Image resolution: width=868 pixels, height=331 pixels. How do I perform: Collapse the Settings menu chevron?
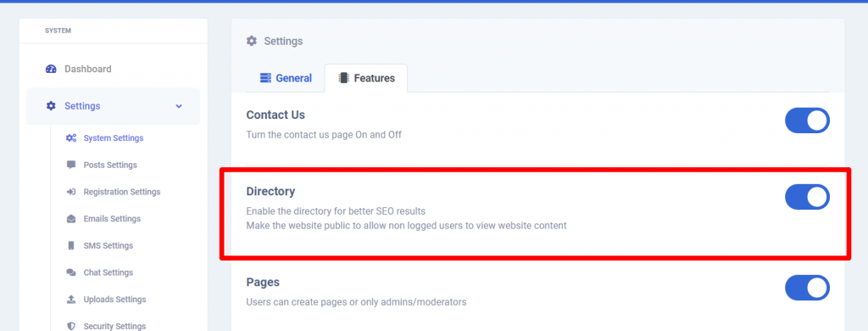tap(179, 106)
